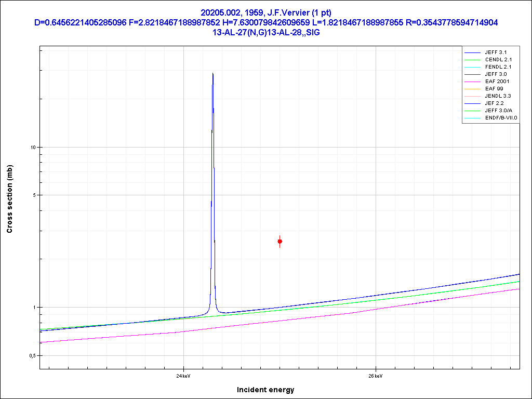Click EAF 2001 in the legend
This screenshot has width=532, height=399.
(x=497, y=82)
